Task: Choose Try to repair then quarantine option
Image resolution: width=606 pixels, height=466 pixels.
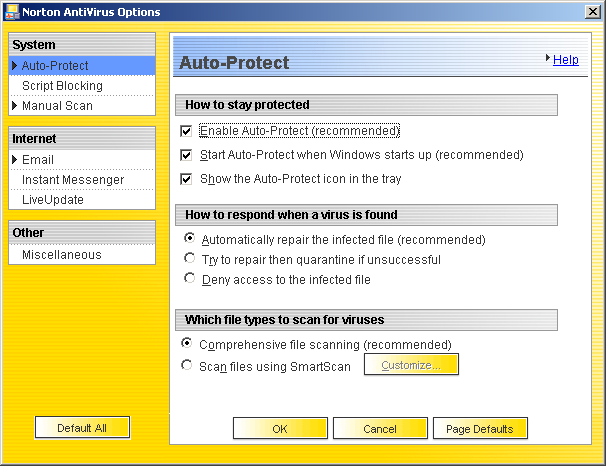Action: [x=189, y=258]
